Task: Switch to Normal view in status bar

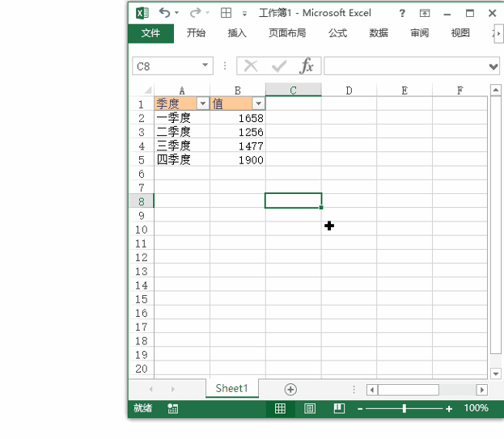Action: pyautogui.click(x=280, y=409)
